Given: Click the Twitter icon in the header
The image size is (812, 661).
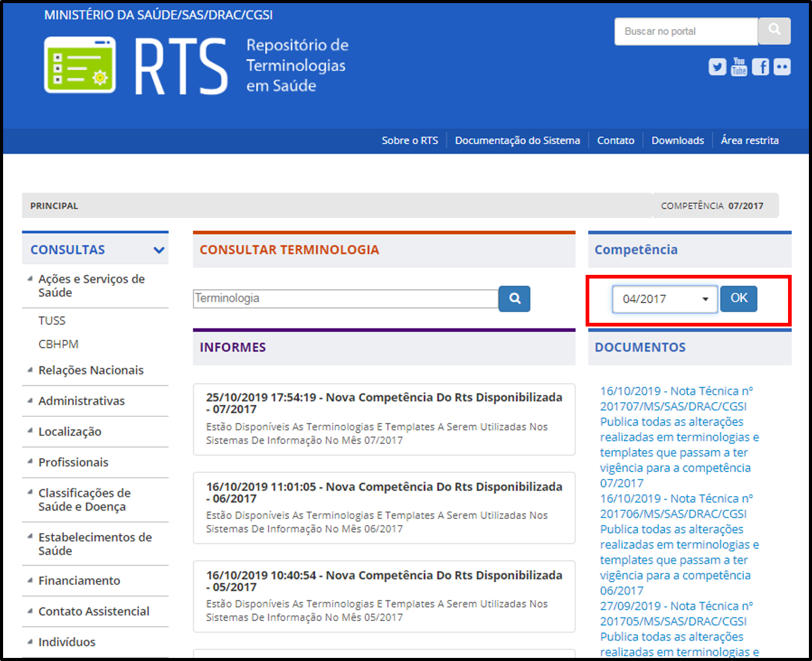Looking at the screenshot, I should click(x=717, y=66).
